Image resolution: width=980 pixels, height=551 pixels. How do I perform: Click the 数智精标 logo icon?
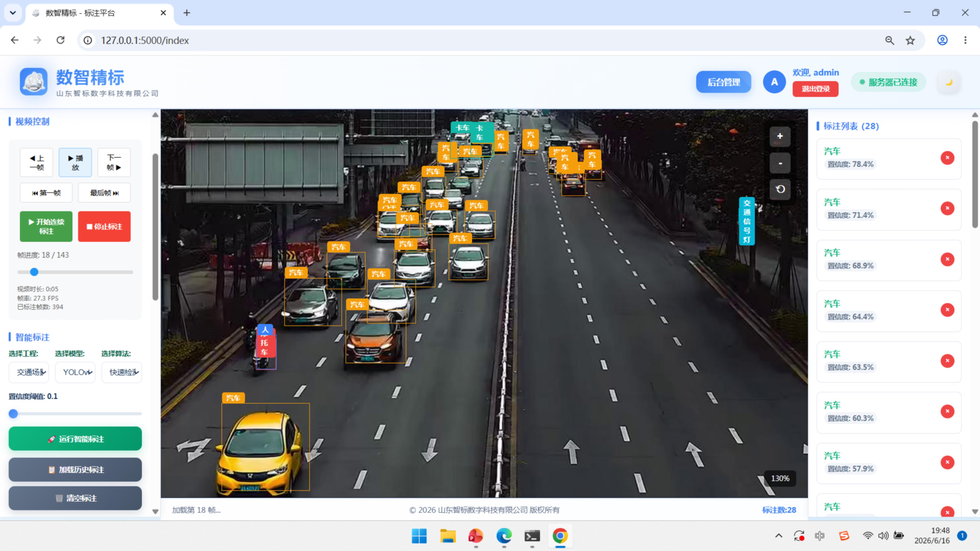[34, 82]
